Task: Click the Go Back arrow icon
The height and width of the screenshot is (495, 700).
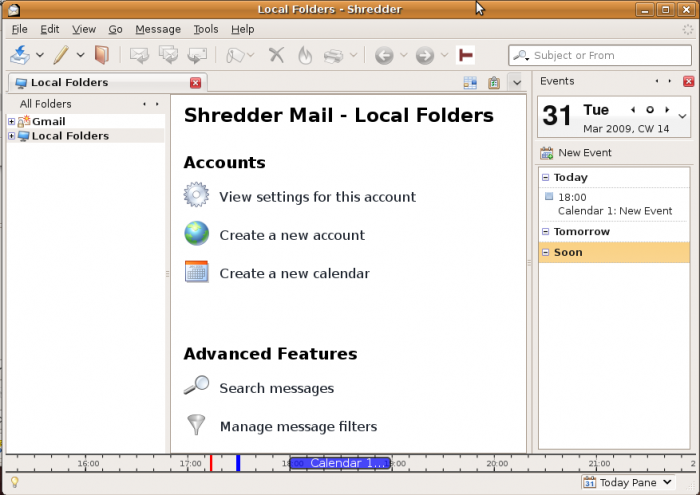Action: [x=384, y=55]
